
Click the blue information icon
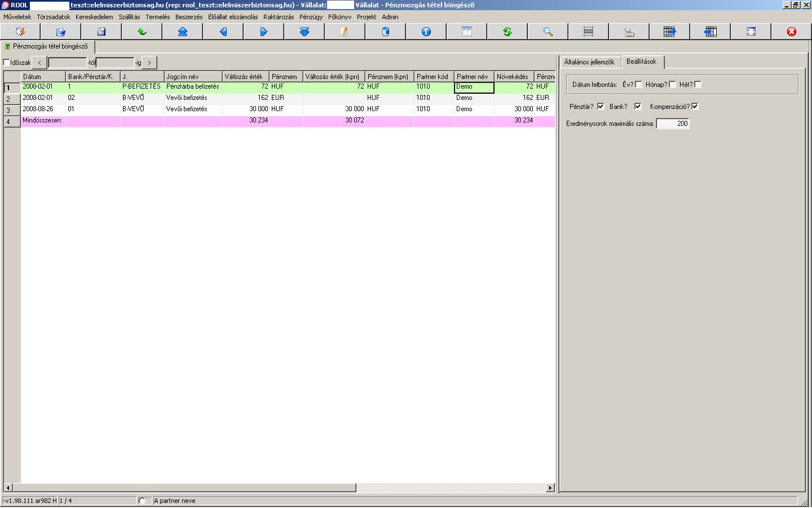pos(426,32)
